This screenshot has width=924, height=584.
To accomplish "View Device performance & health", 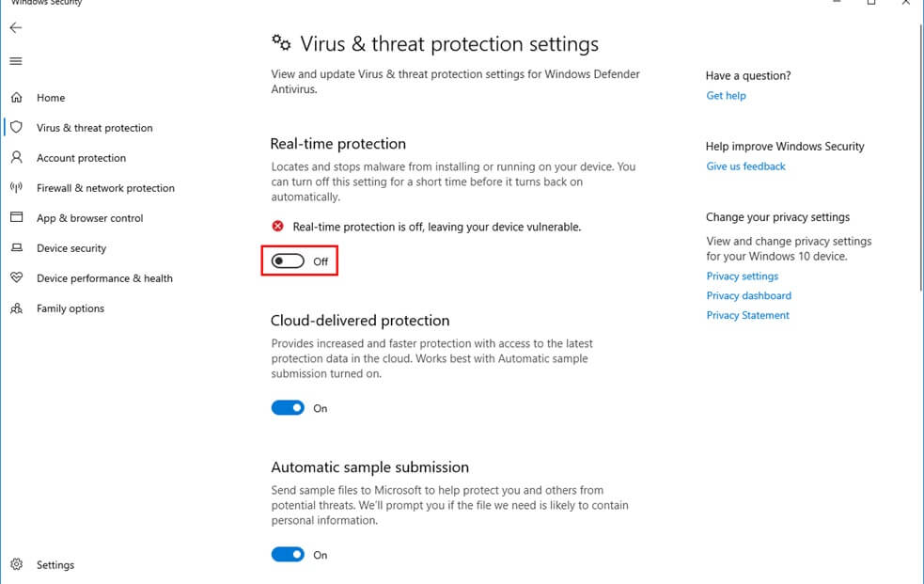I will [x=104, y=277].
